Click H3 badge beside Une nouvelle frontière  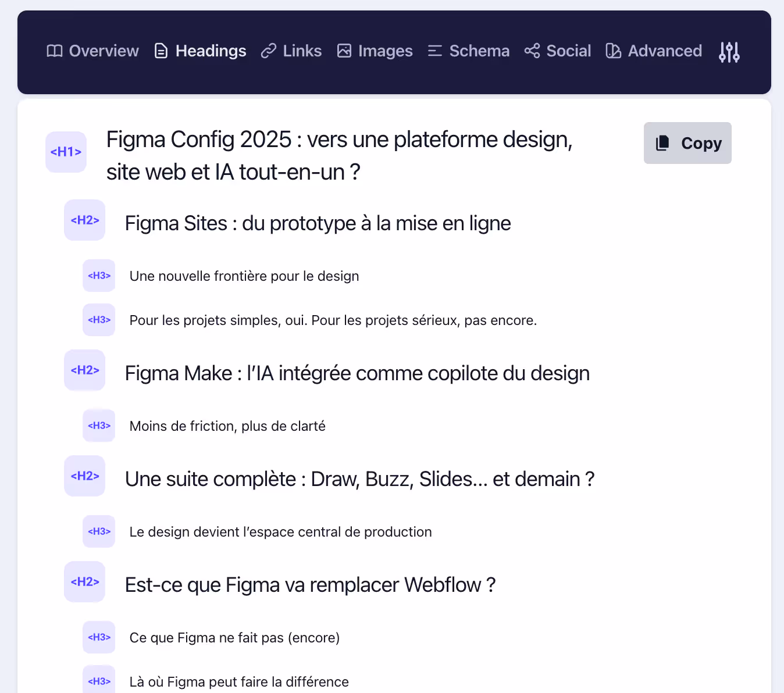coord(99,276)
